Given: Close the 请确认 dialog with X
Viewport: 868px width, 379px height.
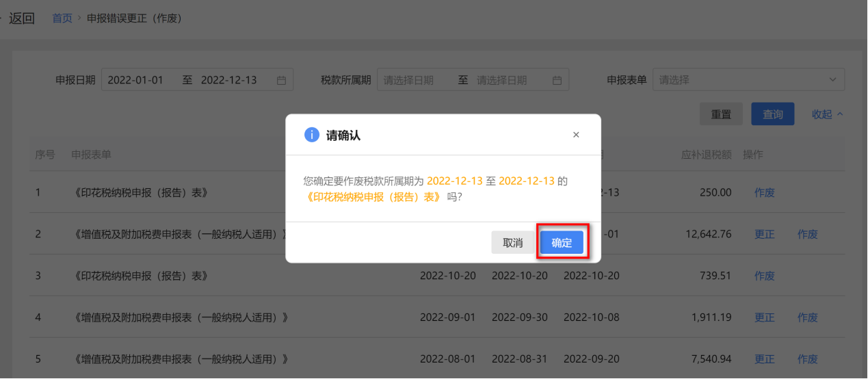Looking at the screenshot, I should coord(576,135).
